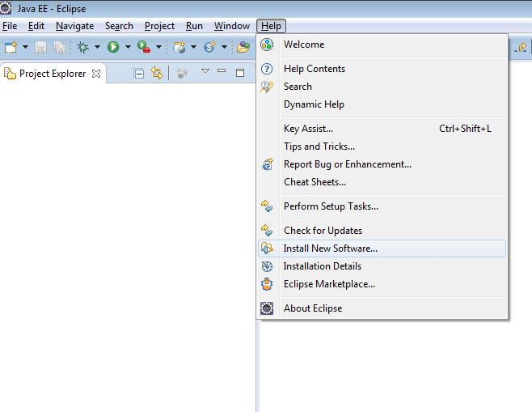Click the Debug bug icon
Screen dimensions: 532x412
tap(82, 47)
